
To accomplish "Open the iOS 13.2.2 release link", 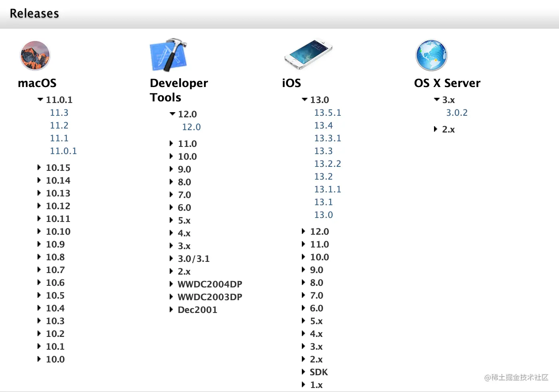I will (328, 164).
